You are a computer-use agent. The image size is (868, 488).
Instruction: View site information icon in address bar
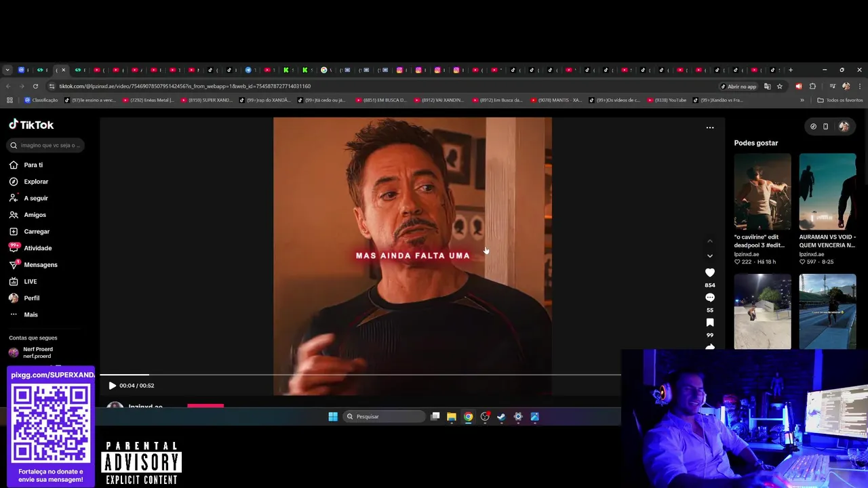pos(52,86)
